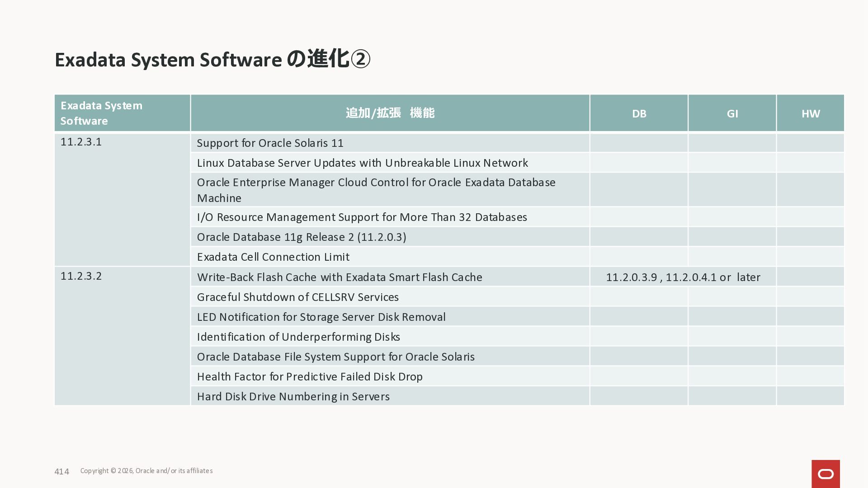868x488 pixels.
Task: Click I/O Resource Management Support row
Action: 362,217
